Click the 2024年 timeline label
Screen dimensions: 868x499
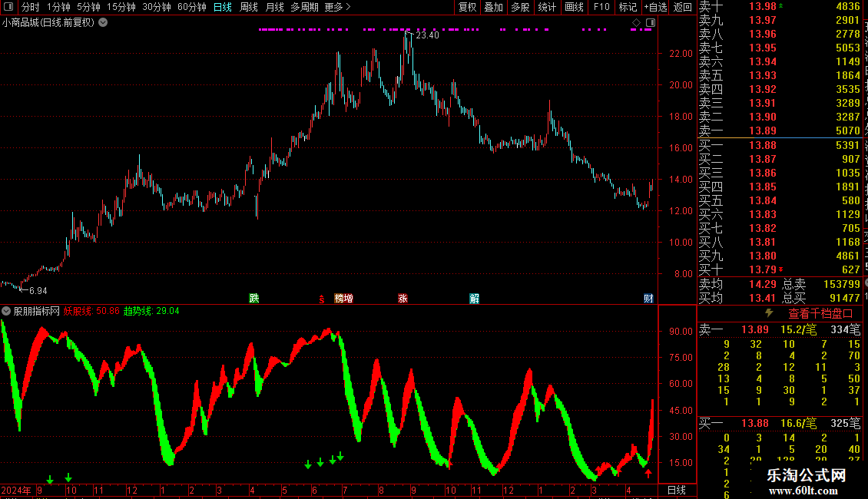[x=16, y=490]
